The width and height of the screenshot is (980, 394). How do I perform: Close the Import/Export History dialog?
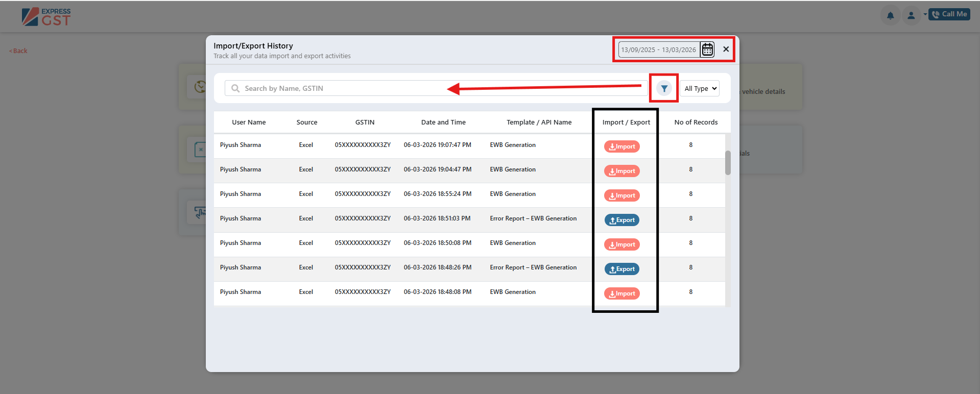[x=726, y=49]
